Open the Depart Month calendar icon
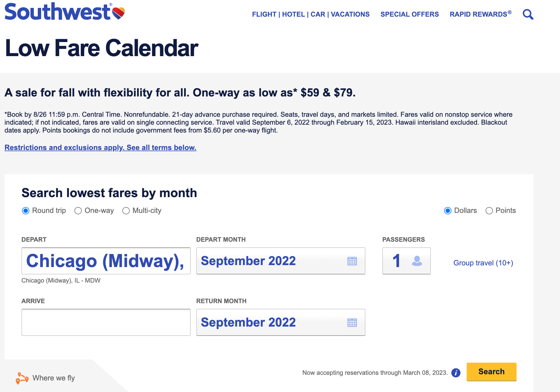Image resolution: width=560 pixels, height=392 pixels. point(352,261)
